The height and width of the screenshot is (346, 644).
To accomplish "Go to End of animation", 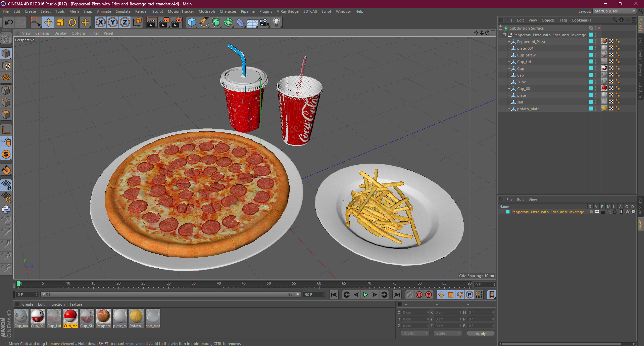I will coord(397,295).
